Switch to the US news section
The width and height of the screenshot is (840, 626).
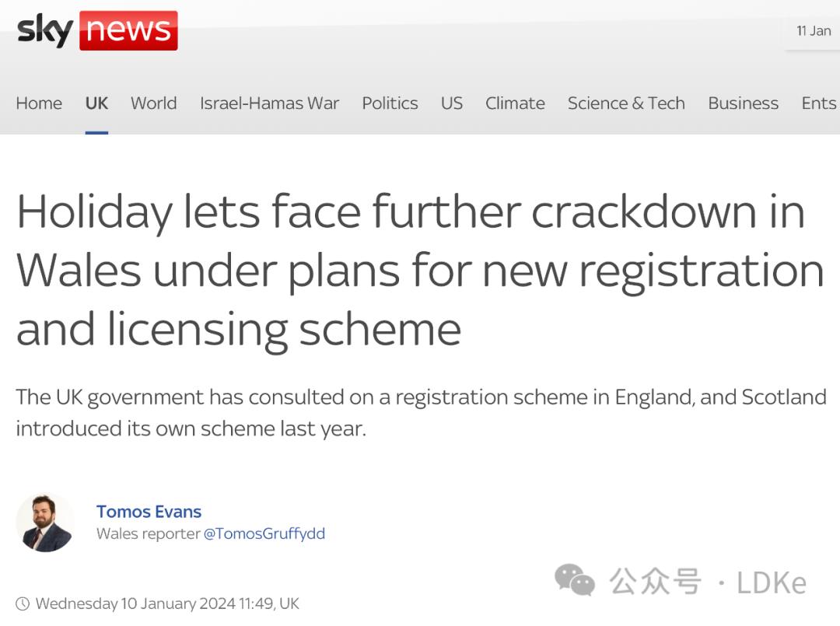[x=451, y=103]
